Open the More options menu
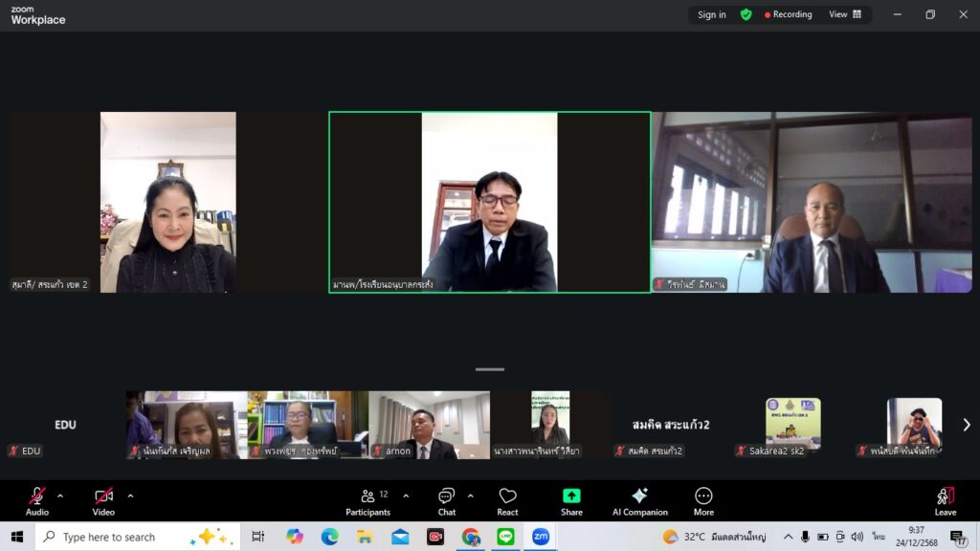This screenshot has width=980, height=551. [x=703, y=500]
